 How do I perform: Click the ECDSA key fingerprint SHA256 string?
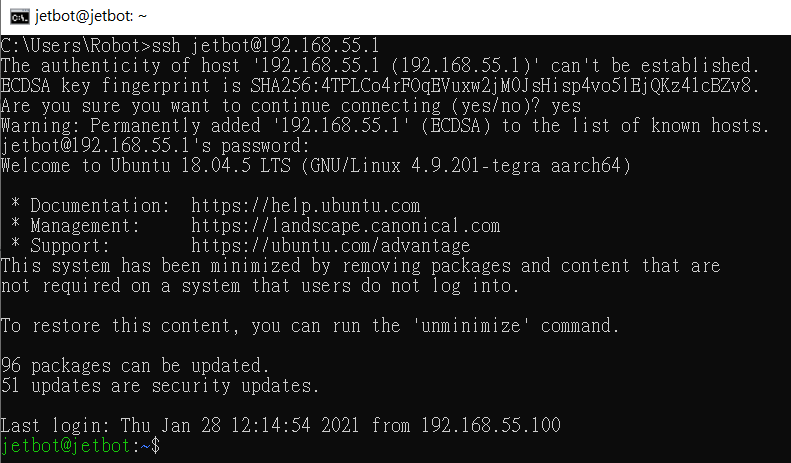tap(504, 86)
